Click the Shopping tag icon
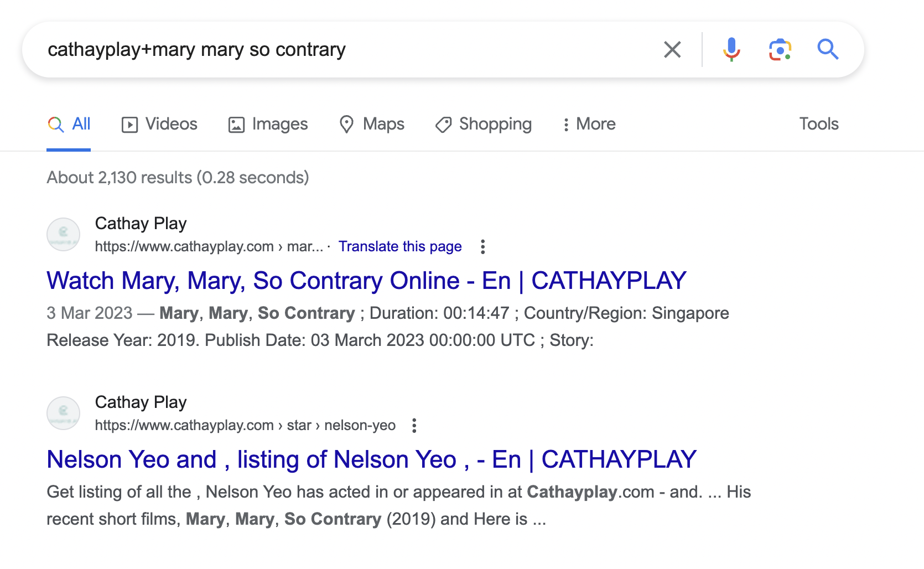 click(443, 125)
